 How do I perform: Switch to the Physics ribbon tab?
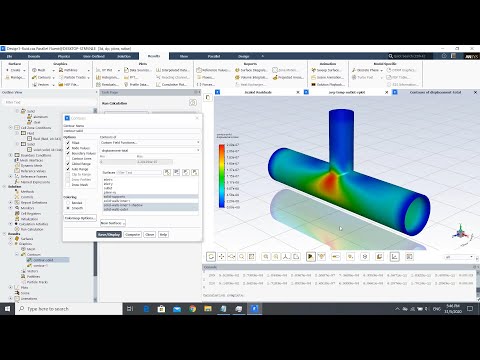click(64, 56)
